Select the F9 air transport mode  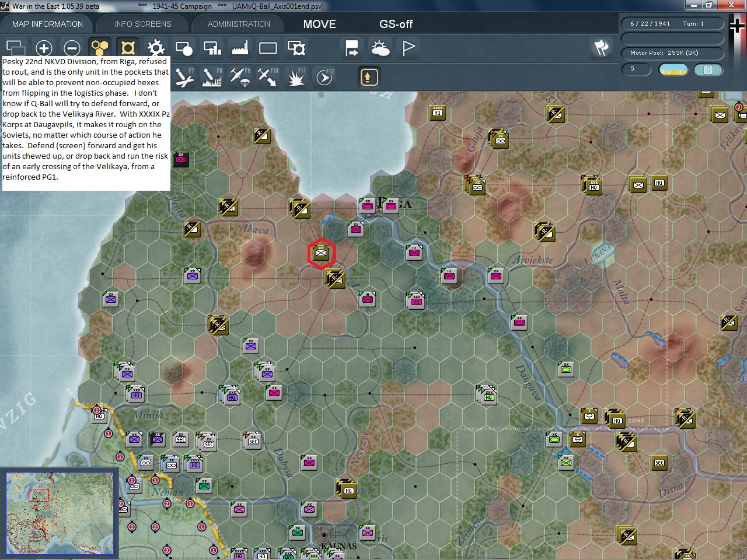click(x=240, y=77)
